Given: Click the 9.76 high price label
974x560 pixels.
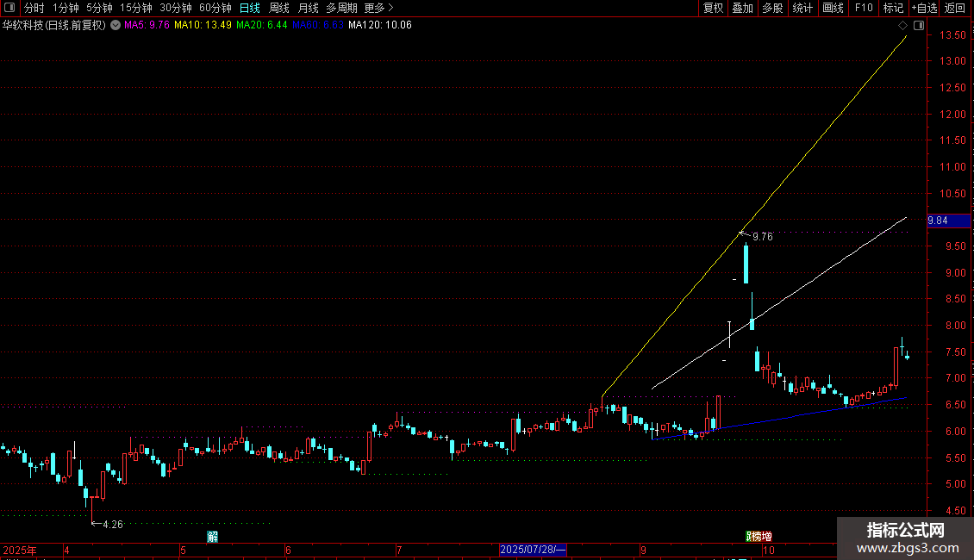Looking at the screenshot, I should click(x=763, y=237).
